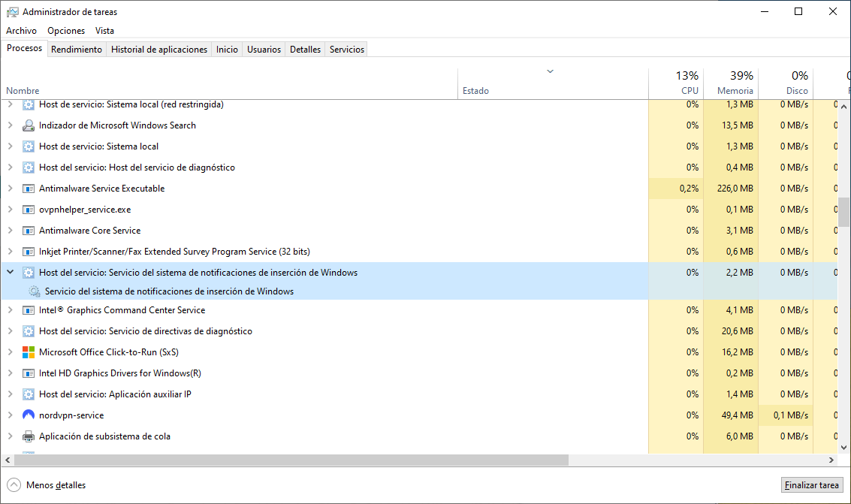Screen dimensions: 851x504
Task: Switch to the Usuarios tab
Action: [264, 50]
